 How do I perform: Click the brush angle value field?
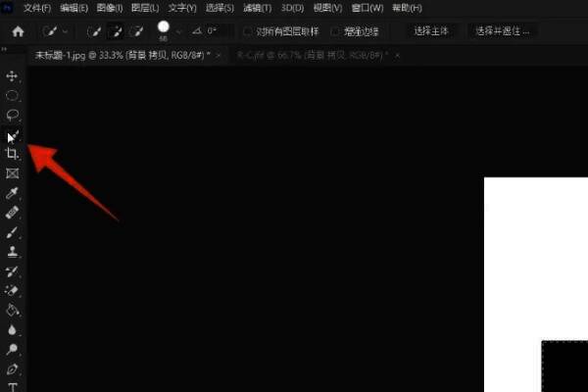[x=217, y=30]
